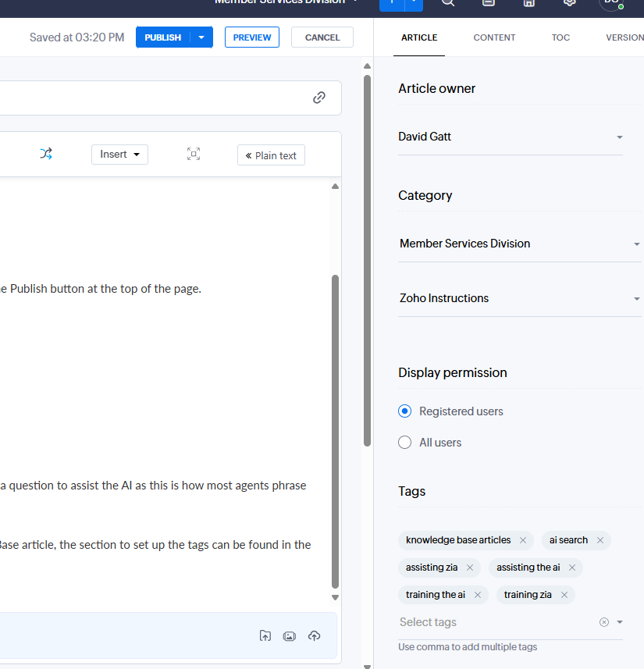This screenshot has height=669, width=644.
Task: Click the shuffle arrows icon in editor toolbar
Action: click(46, 154)
